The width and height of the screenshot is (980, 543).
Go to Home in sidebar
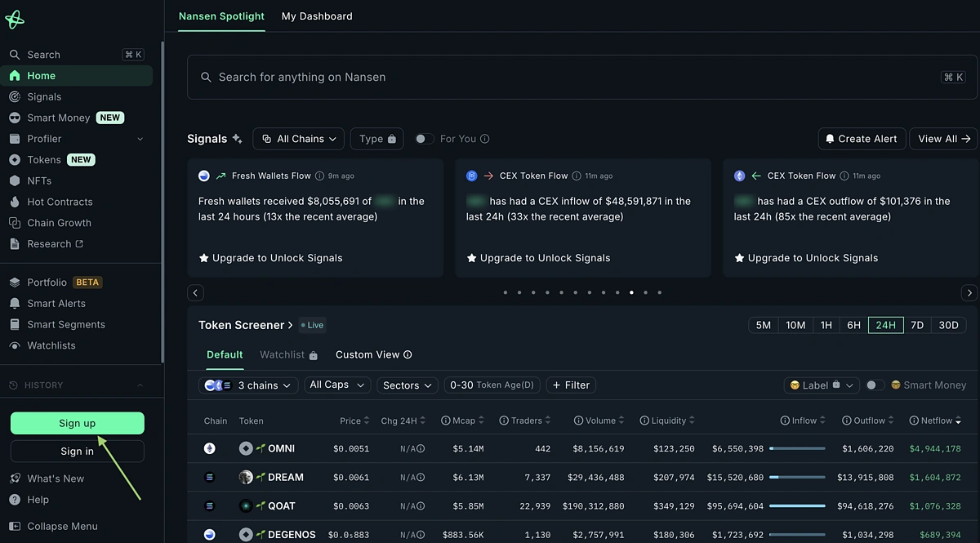pos(77,76)
